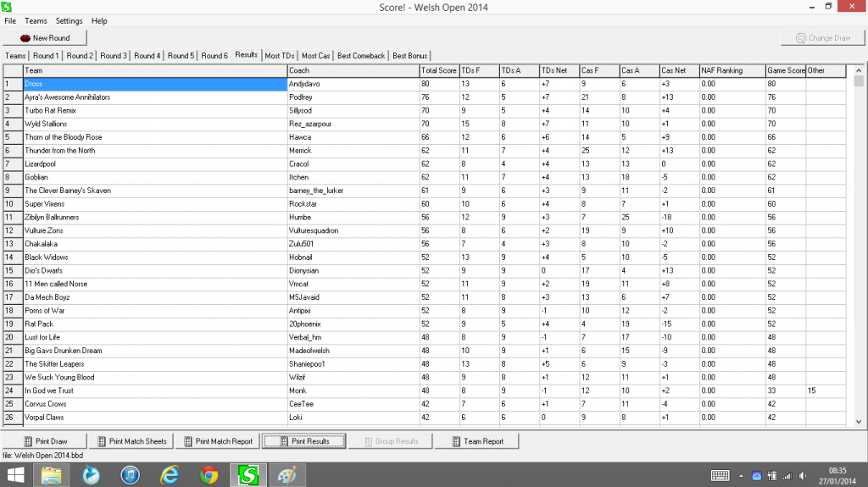
Task: Open the Settings menu
Action: tap(69, 21)
